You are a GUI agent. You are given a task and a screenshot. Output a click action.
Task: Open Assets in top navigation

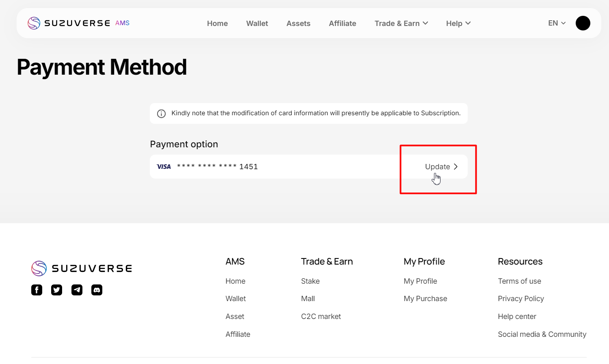[298, 24]
